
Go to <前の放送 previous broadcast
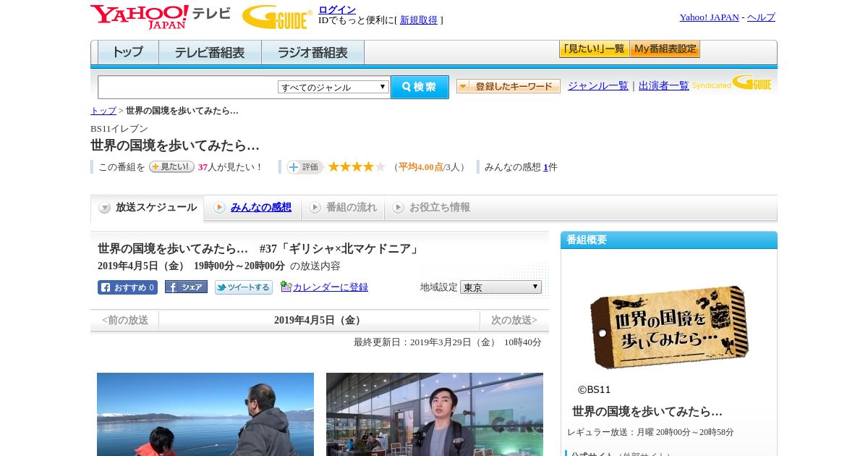(x=125, y=320)
